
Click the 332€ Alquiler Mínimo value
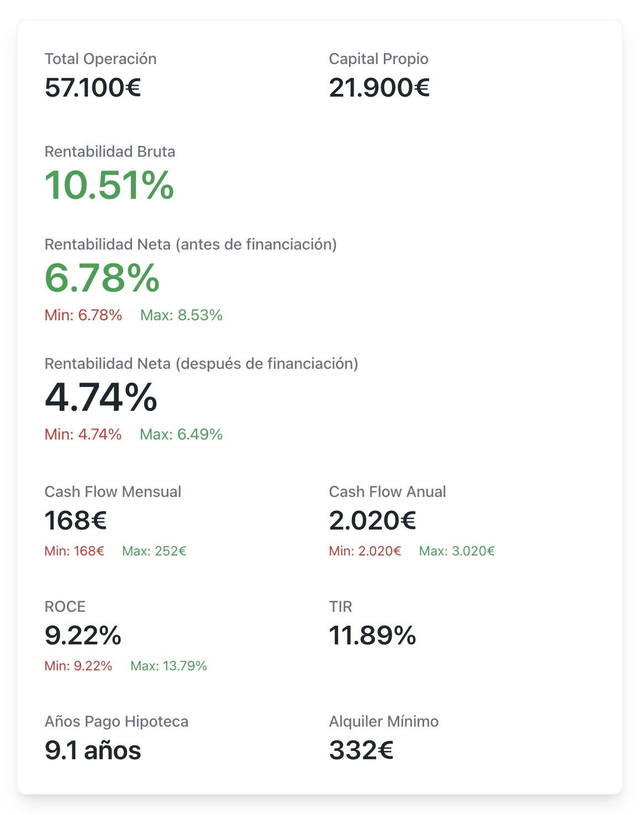pyautogui.click(x=361, y=750)
